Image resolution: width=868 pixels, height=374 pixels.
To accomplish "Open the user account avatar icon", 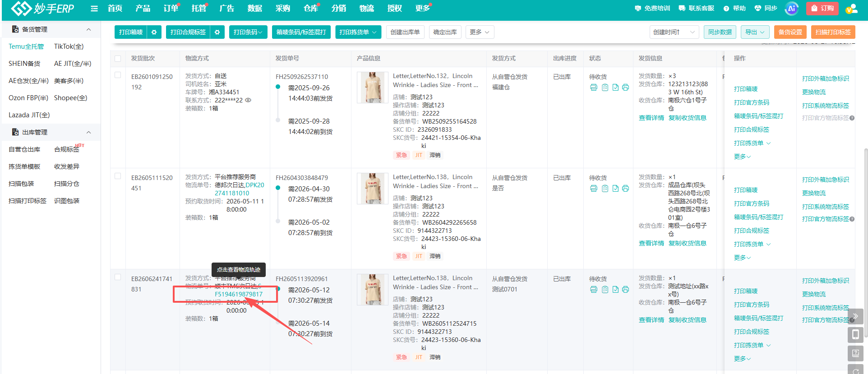I will 851,8.
